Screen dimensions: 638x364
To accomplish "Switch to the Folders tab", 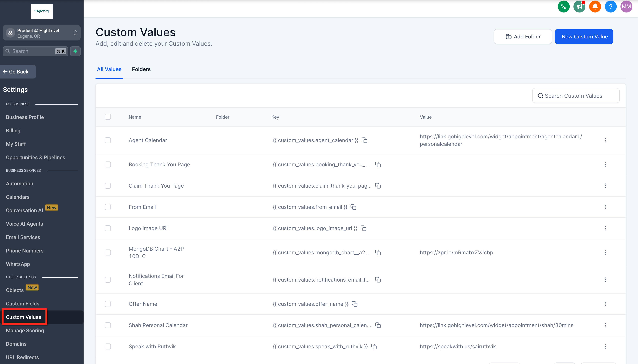I will 141,69.
